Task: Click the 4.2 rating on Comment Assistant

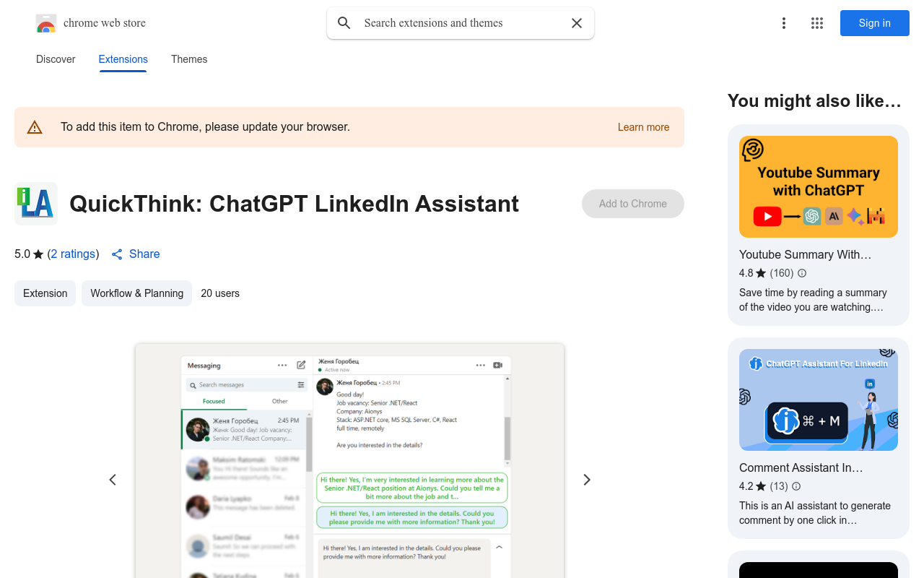Action: (746, 486)
